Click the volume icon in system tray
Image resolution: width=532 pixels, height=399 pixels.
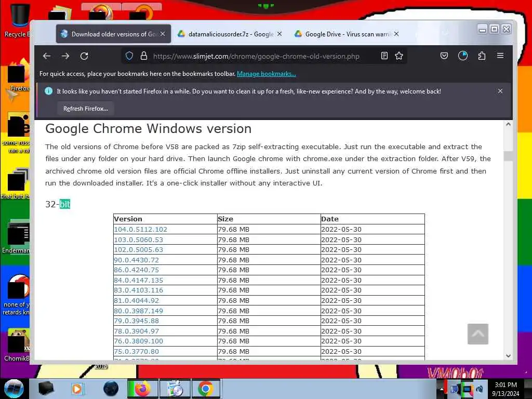tap(480, 389)
